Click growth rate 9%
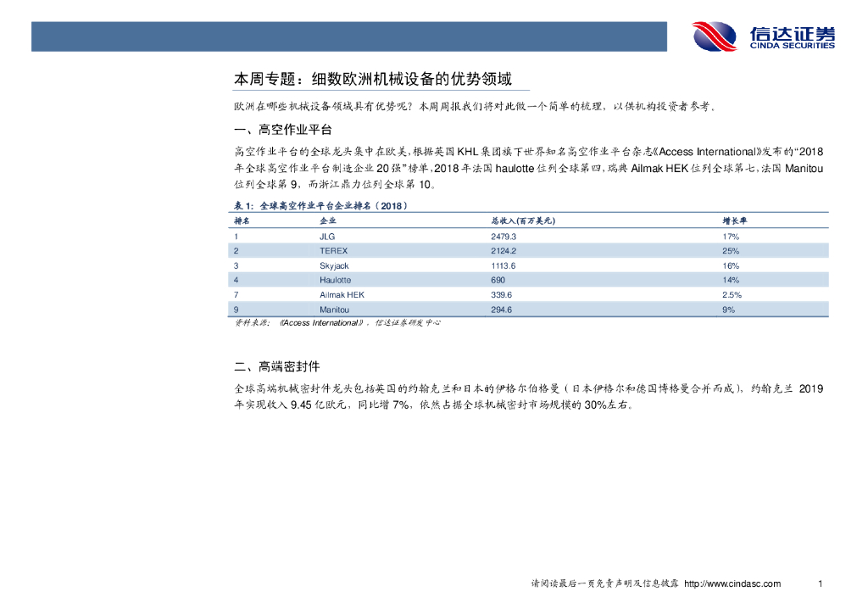Viewport: 868px width, 614px height. [728, 310]
